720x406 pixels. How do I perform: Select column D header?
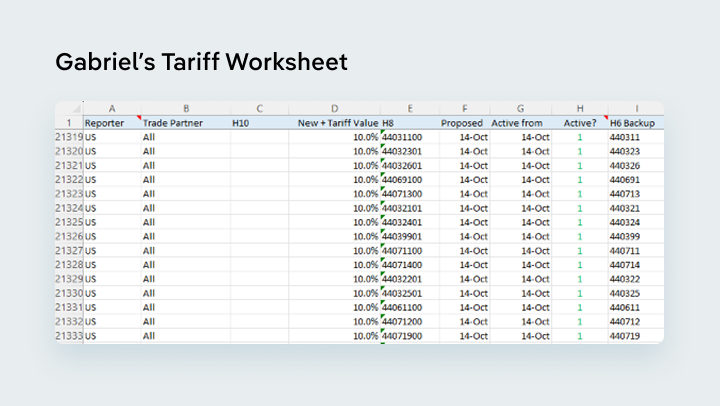[x=334, y=108]
